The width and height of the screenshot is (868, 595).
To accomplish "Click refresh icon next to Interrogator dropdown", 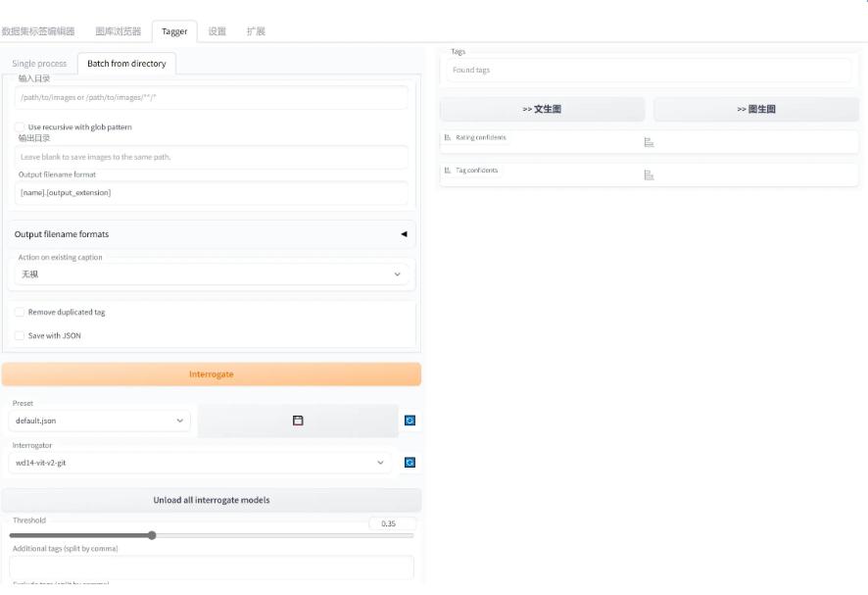I will click(x=410, y=463).
